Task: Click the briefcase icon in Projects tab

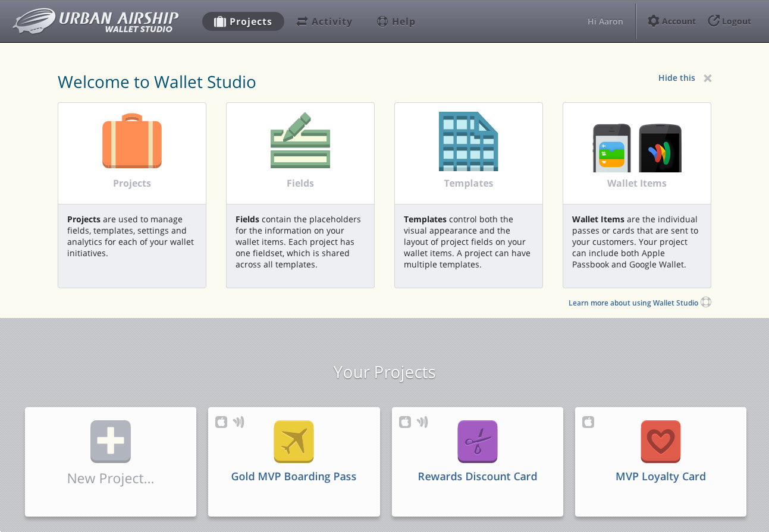Action: coord(220,21)
